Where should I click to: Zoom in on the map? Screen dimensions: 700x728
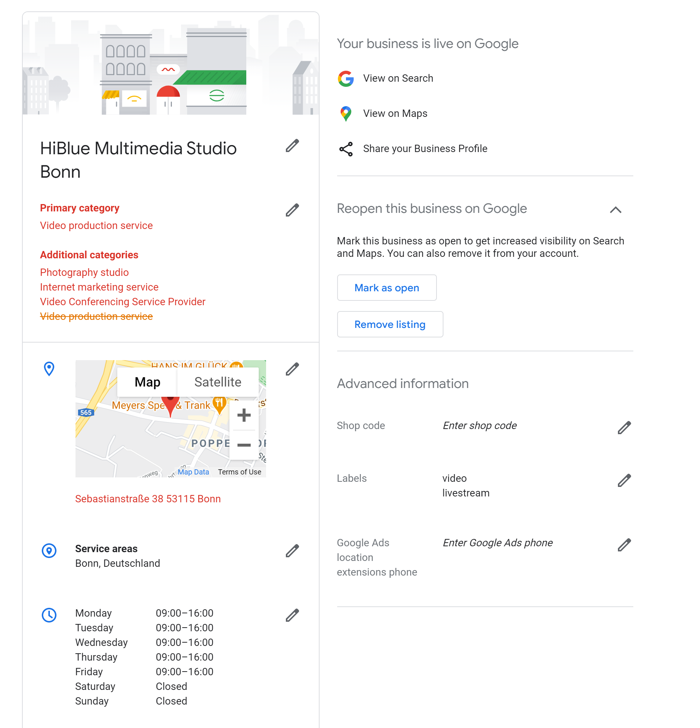click(x=244, y=415)
